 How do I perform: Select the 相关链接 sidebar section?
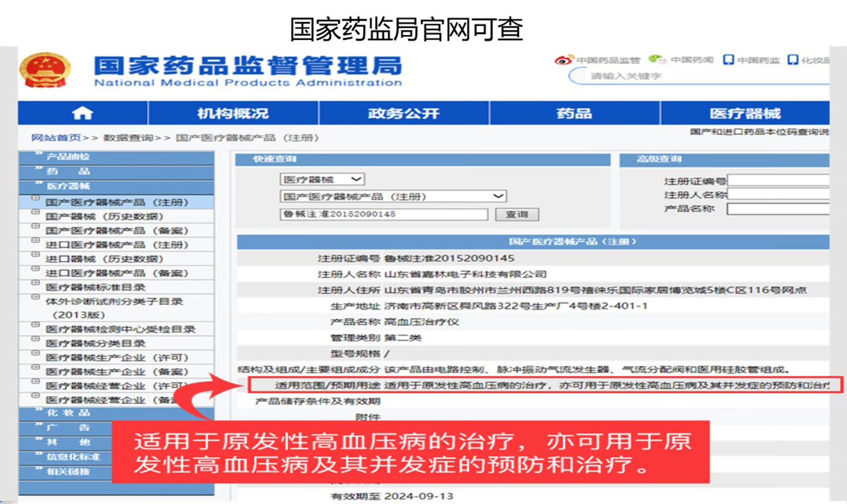(116, 471)
